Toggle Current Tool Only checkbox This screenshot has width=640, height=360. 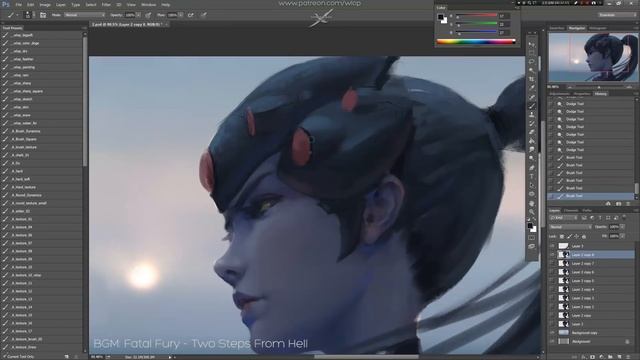pos(4,357)
